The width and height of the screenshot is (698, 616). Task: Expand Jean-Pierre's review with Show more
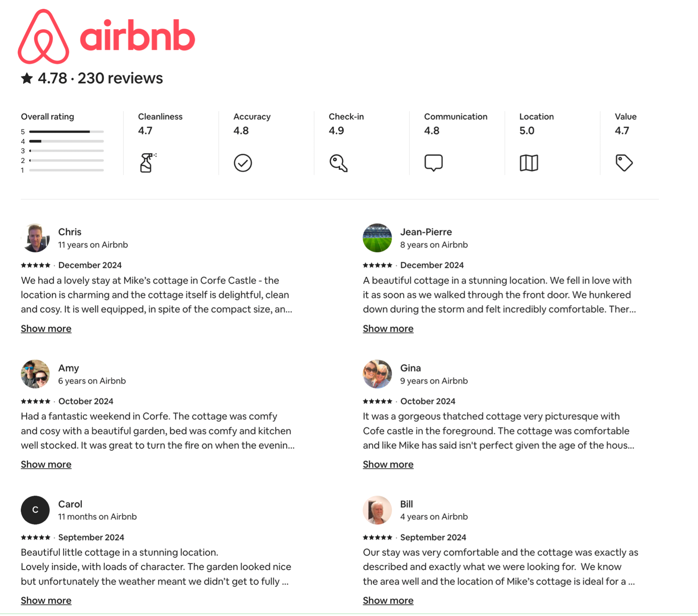coord(388,329)
